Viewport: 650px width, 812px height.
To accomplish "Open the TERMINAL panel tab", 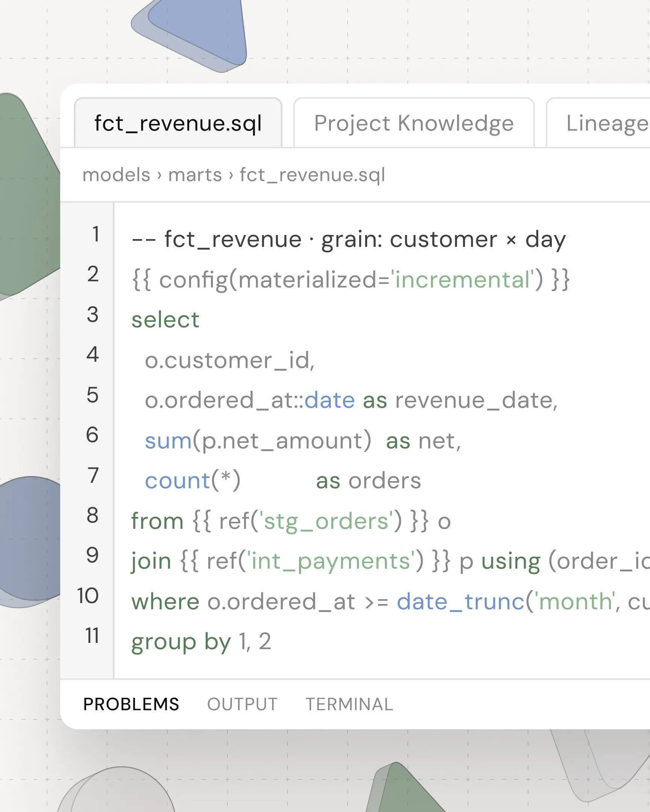I will (x=349, y=704).
